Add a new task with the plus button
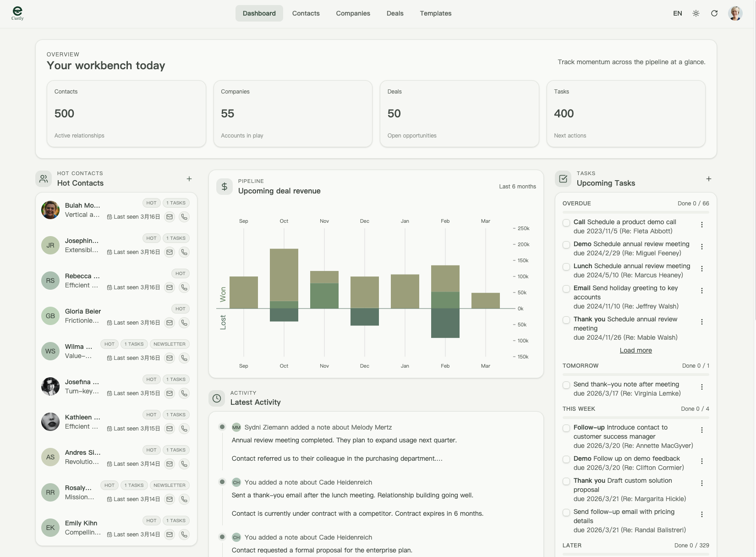Image resolution: width=756 pixels, height=557 pixels. [708, 179]
